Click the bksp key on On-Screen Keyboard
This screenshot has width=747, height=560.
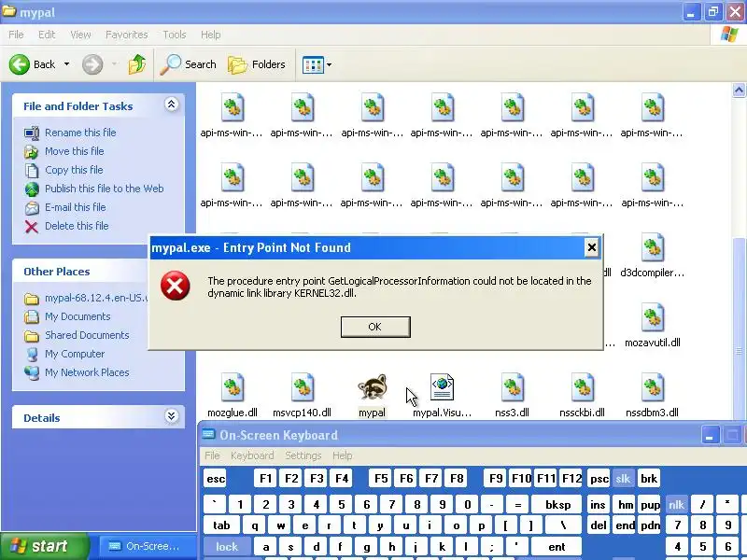(557, 505)
